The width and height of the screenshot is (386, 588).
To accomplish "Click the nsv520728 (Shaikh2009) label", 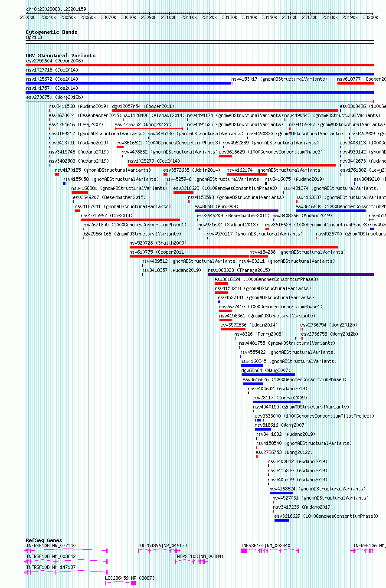I will pyautogui.click(x=158, y=243).
